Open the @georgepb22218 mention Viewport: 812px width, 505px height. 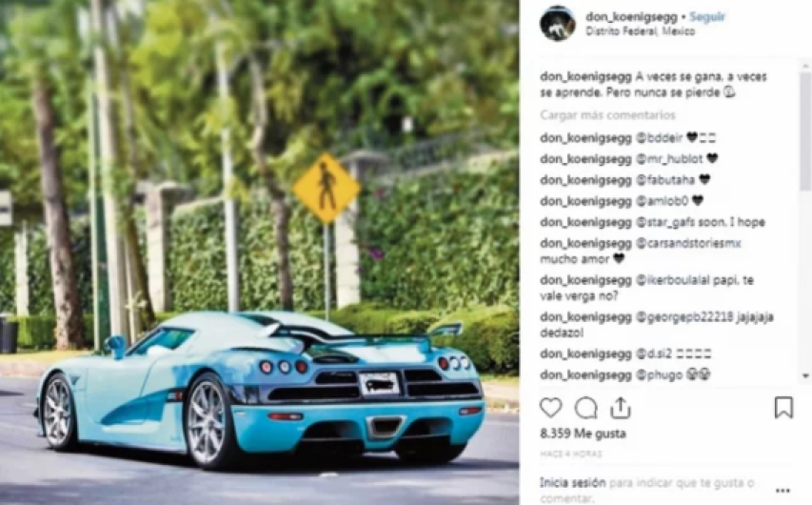[683, 316]
